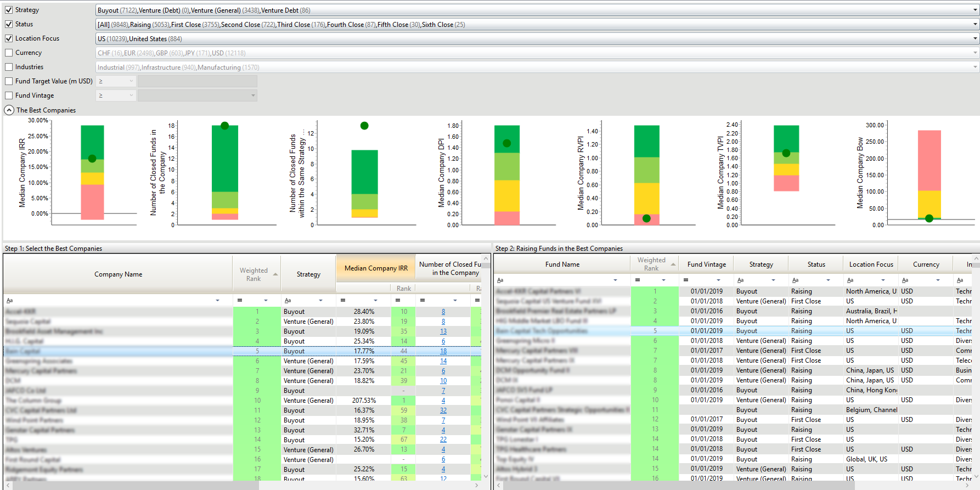Click the Aa filter icon under Location Focus column
The height and width of the screenshot is (490, 980).
850,280
